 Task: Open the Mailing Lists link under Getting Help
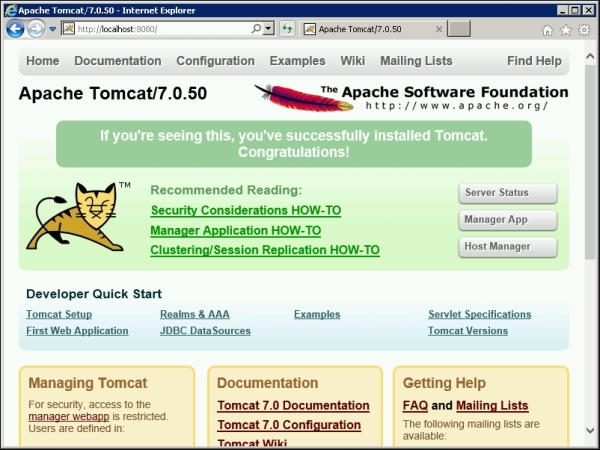pos(492,406)
